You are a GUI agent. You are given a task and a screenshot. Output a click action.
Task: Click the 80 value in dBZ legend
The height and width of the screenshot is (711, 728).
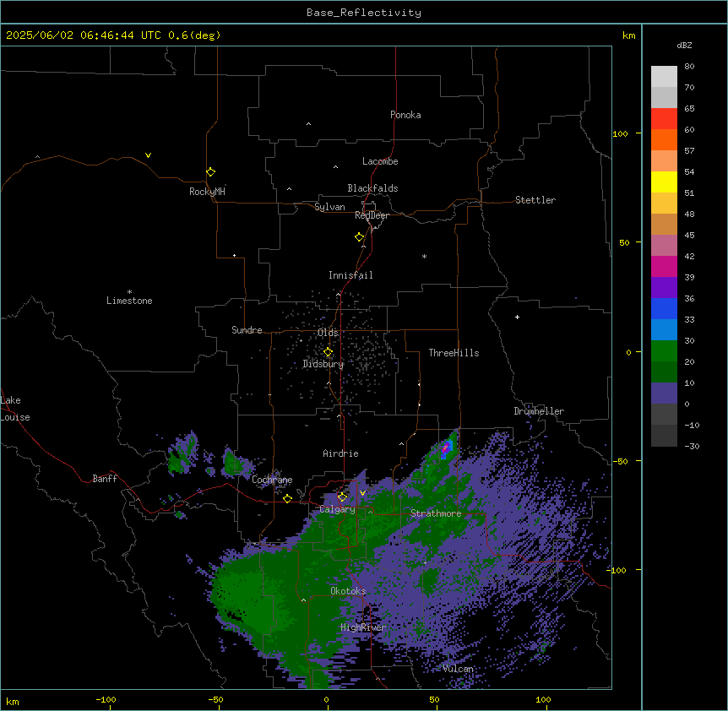pos(689,67)
